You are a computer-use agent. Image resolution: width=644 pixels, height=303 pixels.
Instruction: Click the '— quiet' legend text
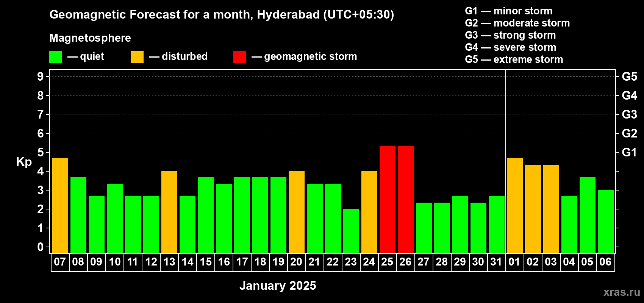86,56
